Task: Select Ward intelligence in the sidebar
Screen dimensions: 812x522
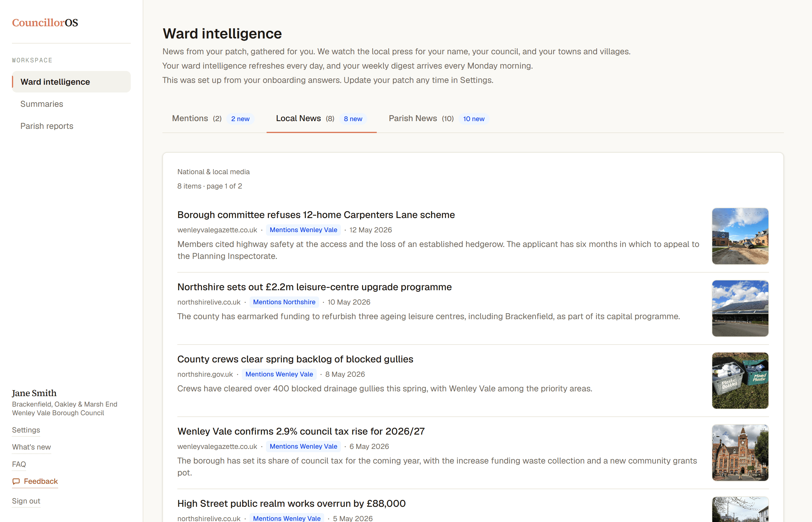Action: click(71, 82)
